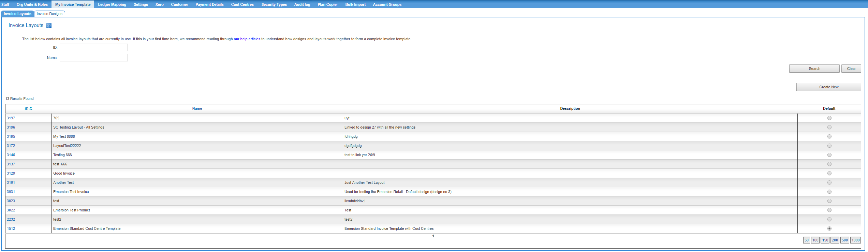Open layout ID 3196 link
868x252 pixels.
click(x=11, y=127)
